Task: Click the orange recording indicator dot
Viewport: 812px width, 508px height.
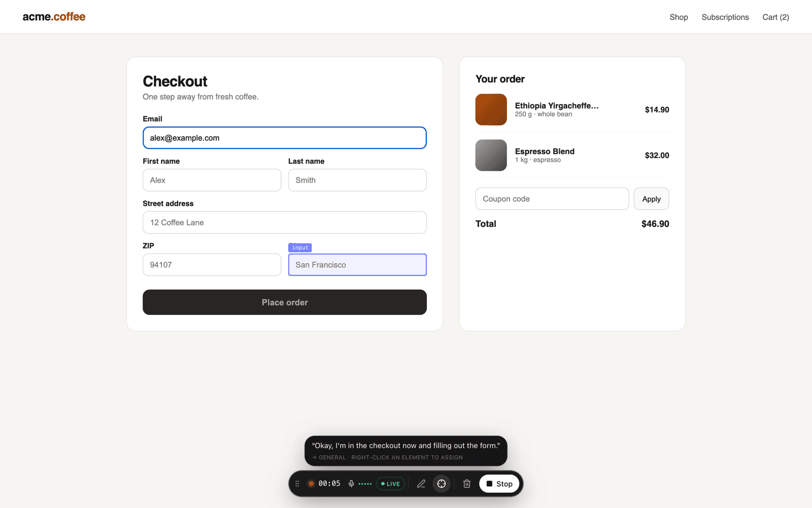Action: point(311,484)
